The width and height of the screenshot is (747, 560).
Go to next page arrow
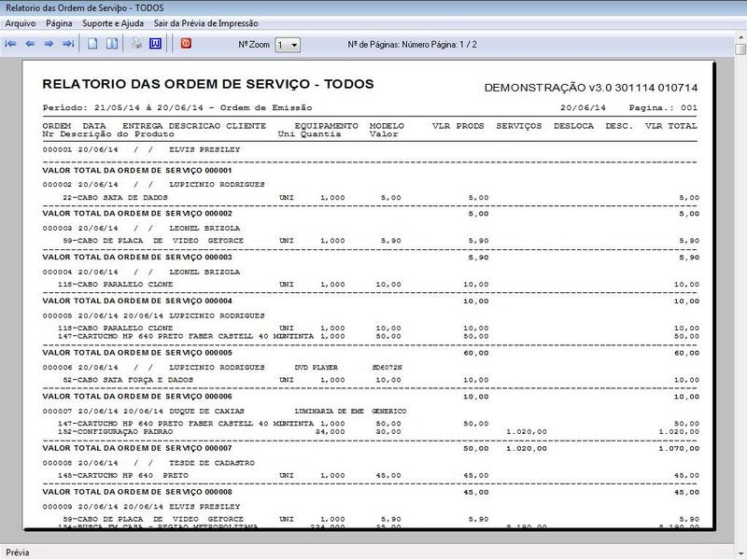(x=49, y=44)
